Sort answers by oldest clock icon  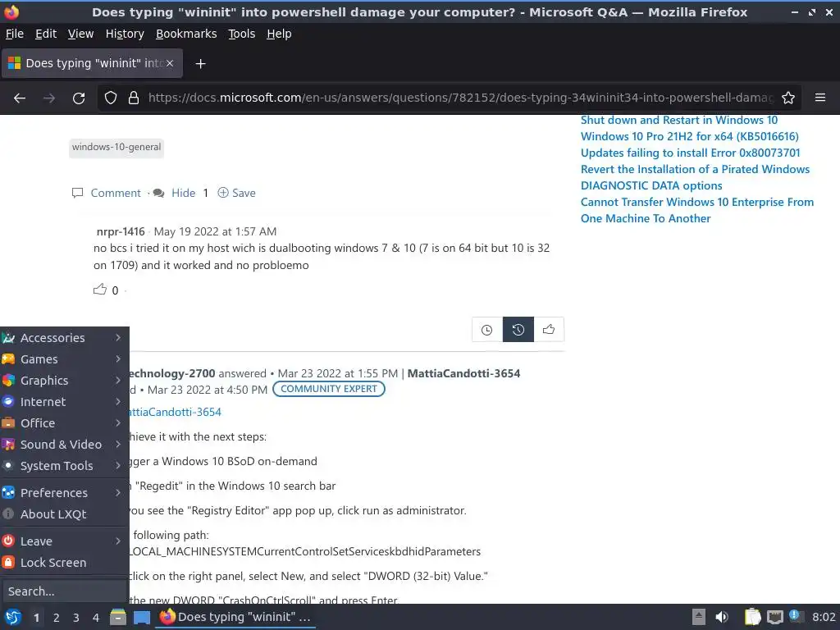(x=487, y=330)
